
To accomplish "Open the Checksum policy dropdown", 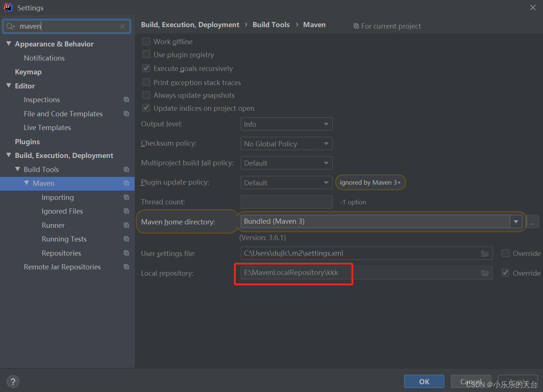I will coord(286,143).
